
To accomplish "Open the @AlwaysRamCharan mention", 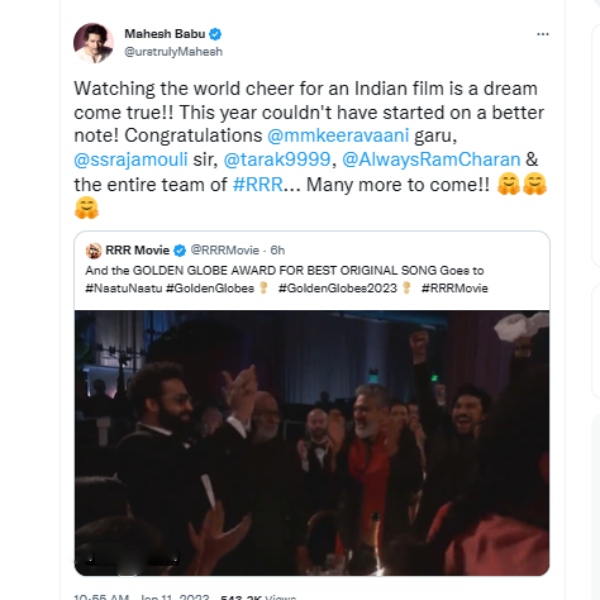I will click(431, 160).
